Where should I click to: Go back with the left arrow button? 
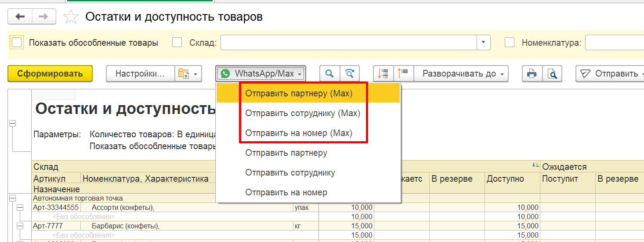[20, 17]
